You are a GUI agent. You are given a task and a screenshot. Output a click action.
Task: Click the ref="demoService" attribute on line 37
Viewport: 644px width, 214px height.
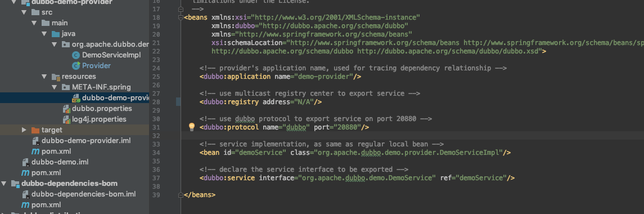pos(474,178)
